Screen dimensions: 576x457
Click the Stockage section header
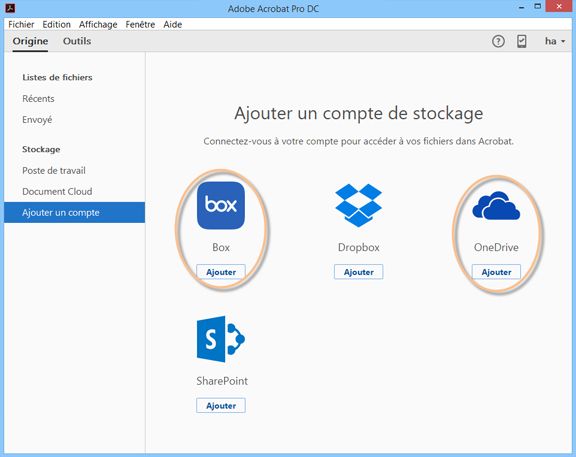41,150
